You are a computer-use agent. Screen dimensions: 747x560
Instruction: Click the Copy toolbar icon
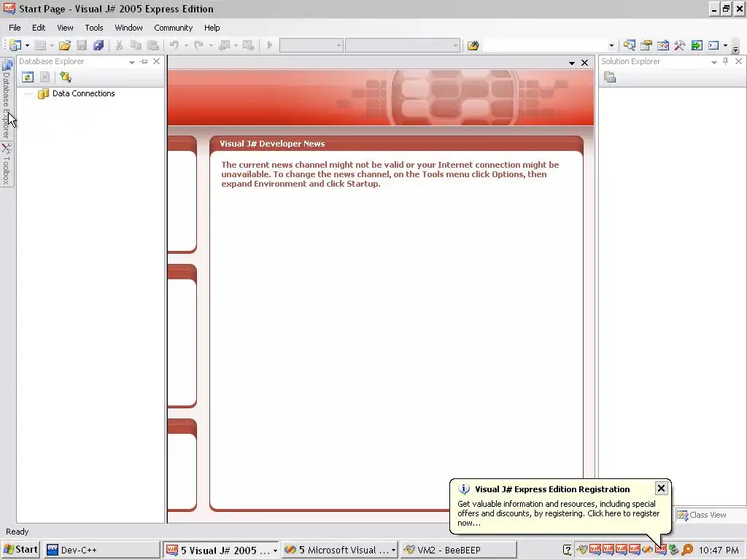coord(136,45)
